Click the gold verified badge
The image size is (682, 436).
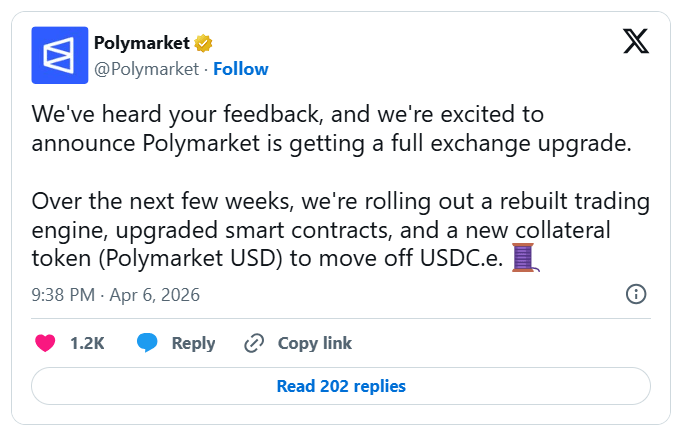click(203, 43)
